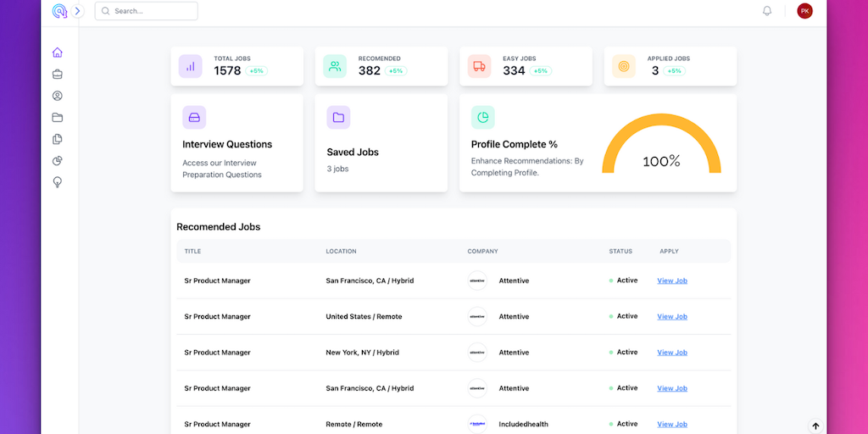Open the user profile icon in sidebar
This screenshot has height=434, width=868.
[x=58, y=96]
